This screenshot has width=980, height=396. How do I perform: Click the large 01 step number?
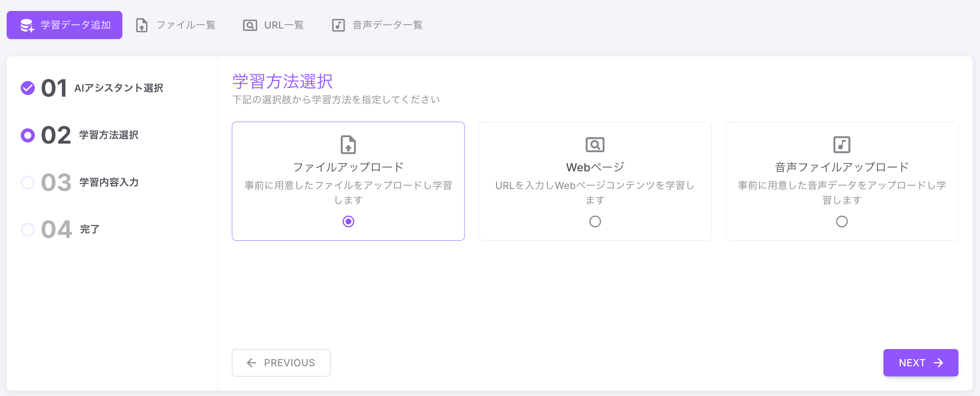tap(54, 88)
